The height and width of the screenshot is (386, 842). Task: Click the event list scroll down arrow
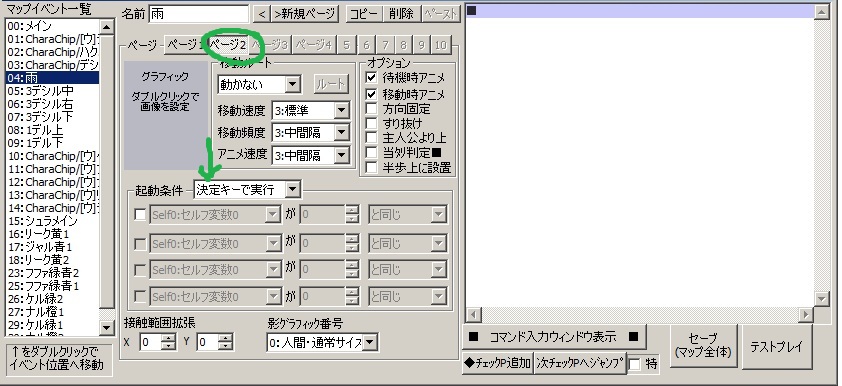[107, 327]
